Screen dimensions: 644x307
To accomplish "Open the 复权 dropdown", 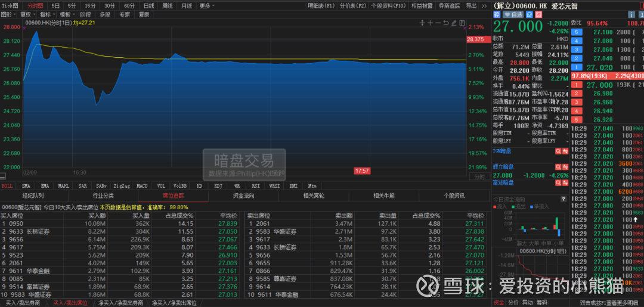I will tap(27, 14).
